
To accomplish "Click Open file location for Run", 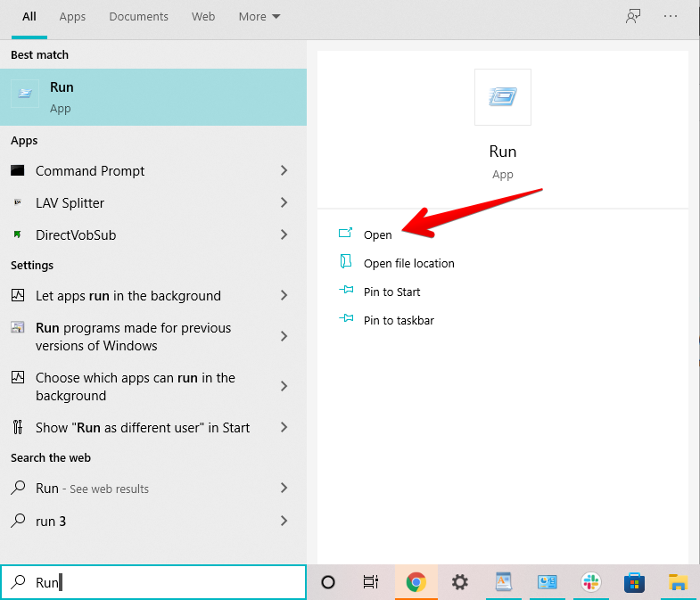I will pyautogui.click(x=408, y=263).
